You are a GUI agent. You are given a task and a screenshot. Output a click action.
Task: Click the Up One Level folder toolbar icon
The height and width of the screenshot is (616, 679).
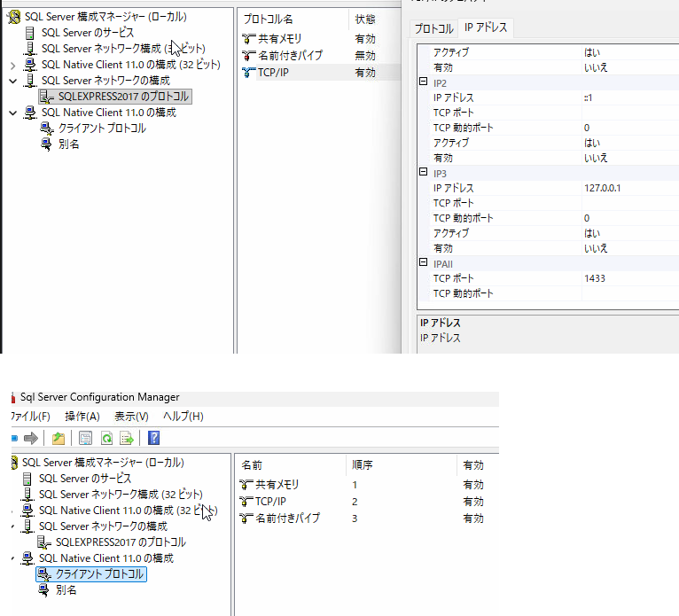click(59, 438)
